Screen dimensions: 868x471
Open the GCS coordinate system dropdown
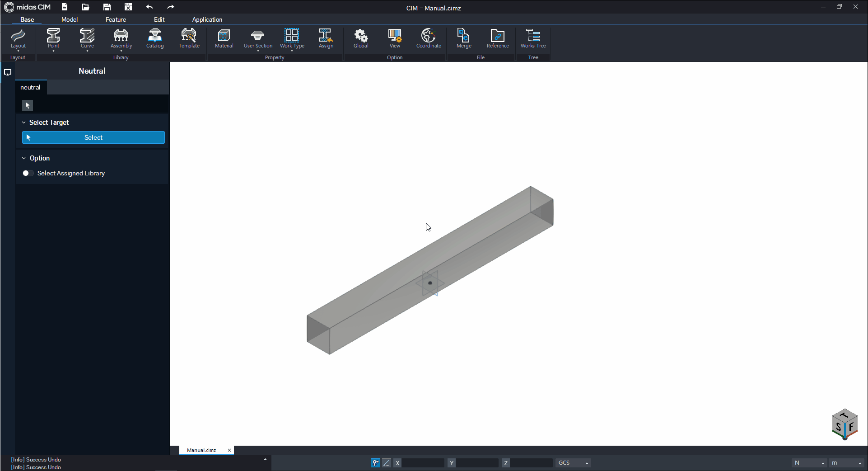click(x=573, y=463)
